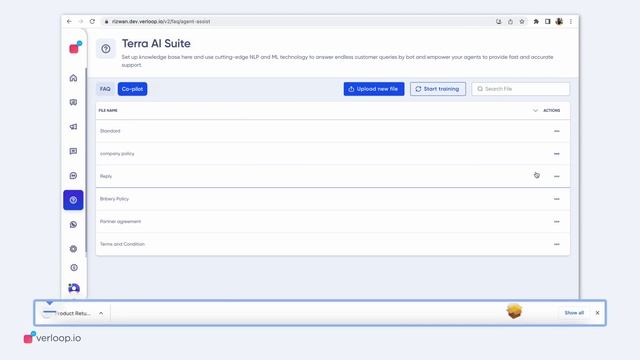The height and width of the screenshot is (360, 640).
Task: Open the WhatsApp icon in sidebar
Action: pyautogui.click(x=73, y=224)
